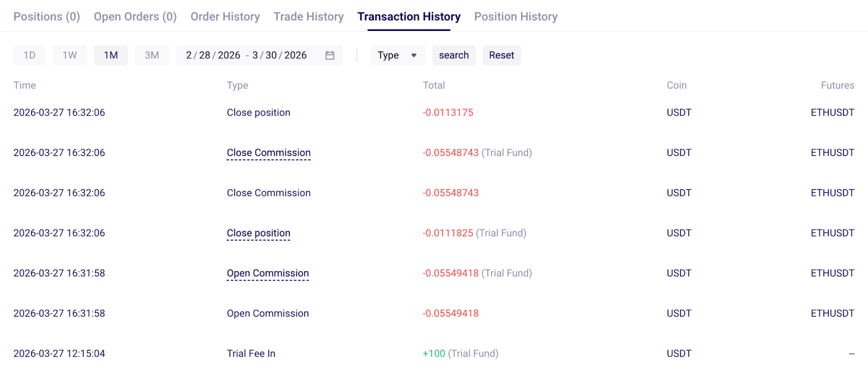
Task: Switch to the Positions (0) tab
Action: [47, 17]
